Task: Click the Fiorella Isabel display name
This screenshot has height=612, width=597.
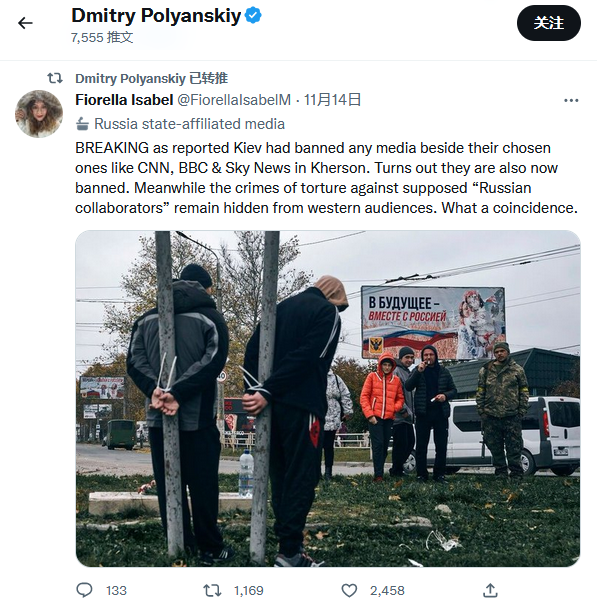Action: click(x=124, y=100)
